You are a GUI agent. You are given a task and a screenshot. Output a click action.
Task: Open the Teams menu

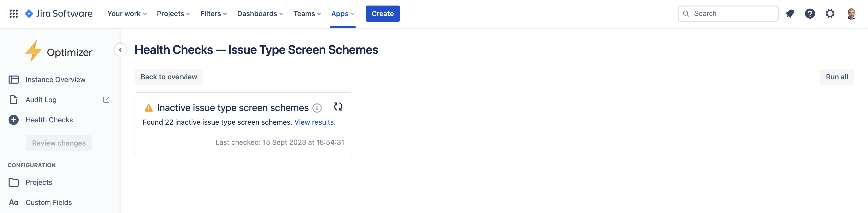307,13
